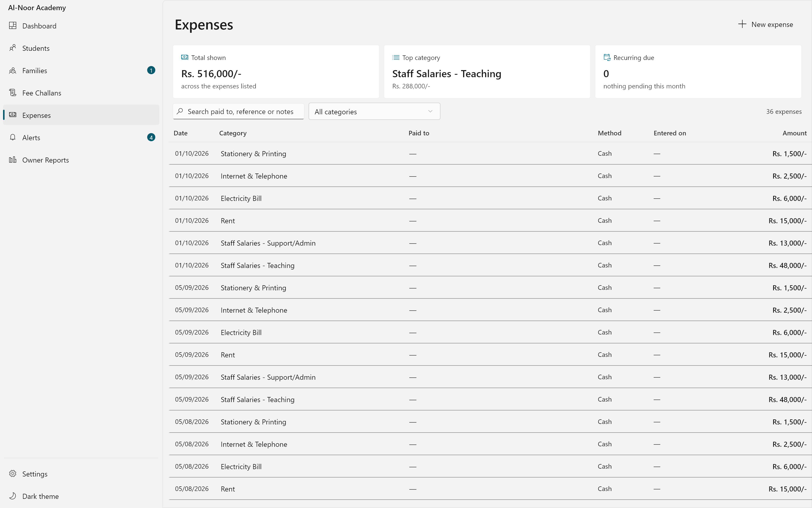Sort by the Amount column header
The width and height of the screenshot is (812, 508).
(x=794, y=133)
